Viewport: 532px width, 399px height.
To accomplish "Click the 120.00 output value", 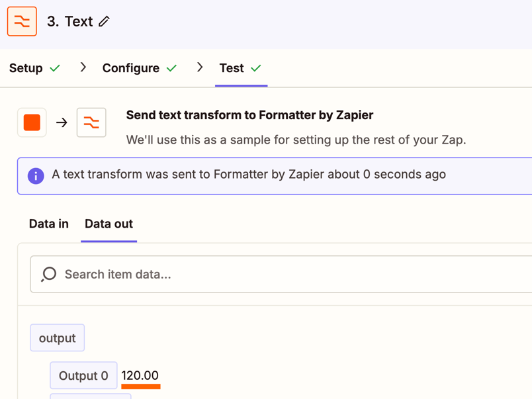I will point(140,376).
